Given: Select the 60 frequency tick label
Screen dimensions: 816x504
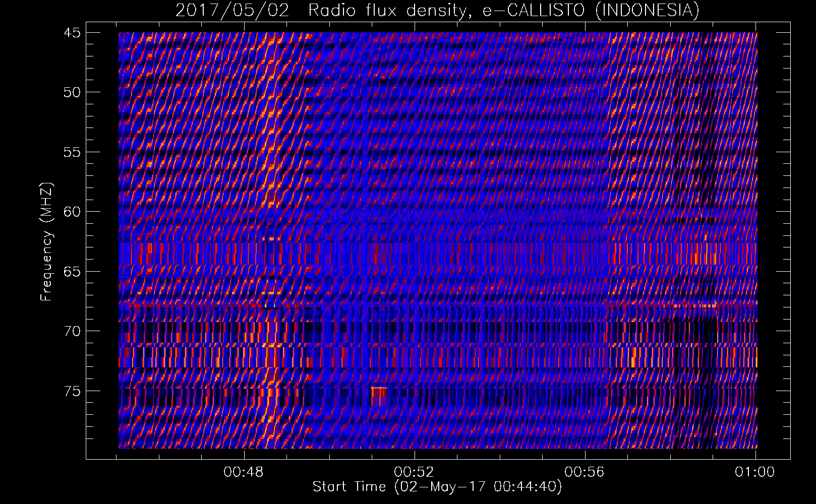Looking at the screenshot, I should (72, 212).
